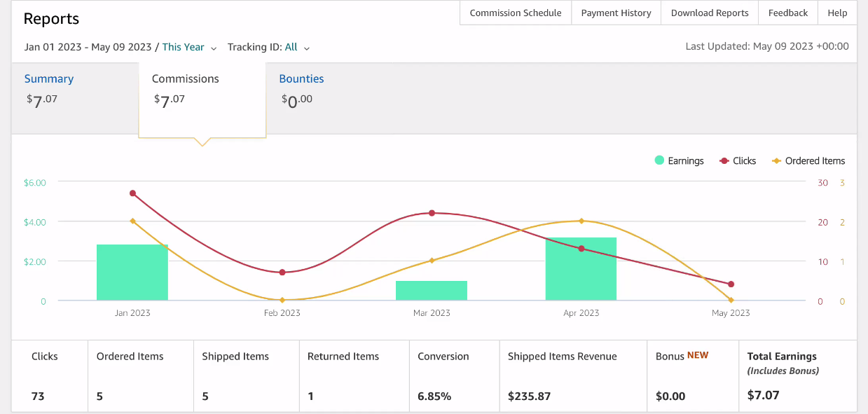Open the Commission Schedule page
This screenshot has height=414, width=868.
(516, 13)
